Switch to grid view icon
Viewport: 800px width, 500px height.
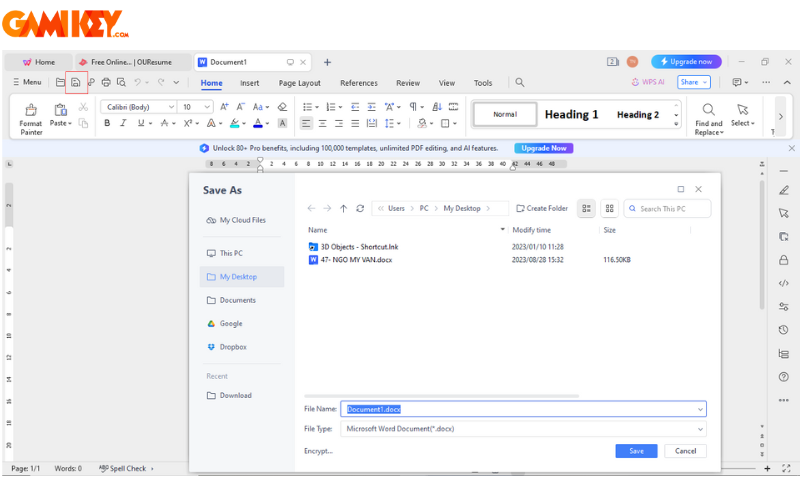[x=610, y=208]
